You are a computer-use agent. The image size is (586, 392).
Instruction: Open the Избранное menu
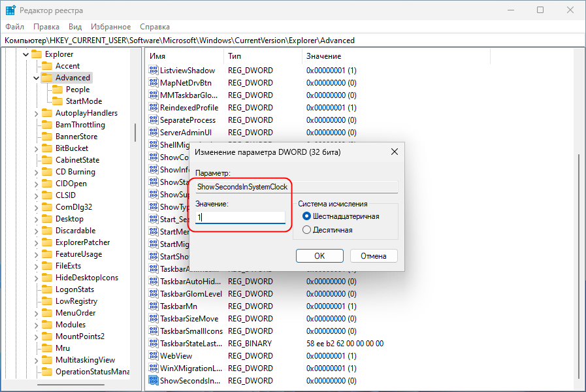tap(110, 27)
